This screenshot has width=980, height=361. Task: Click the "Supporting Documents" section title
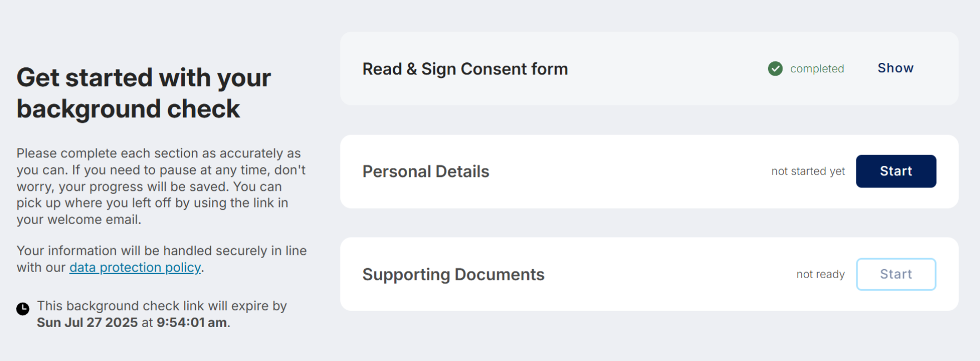[453, 274]
